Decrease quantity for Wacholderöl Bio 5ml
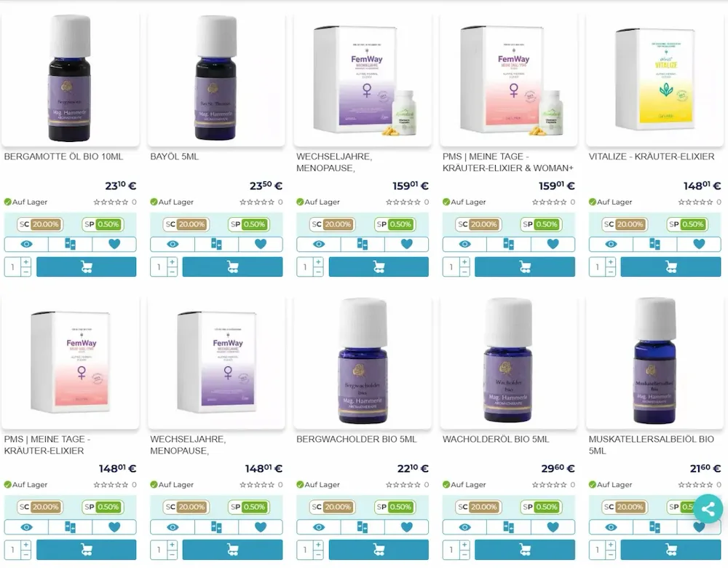 [x=464, y=555]
